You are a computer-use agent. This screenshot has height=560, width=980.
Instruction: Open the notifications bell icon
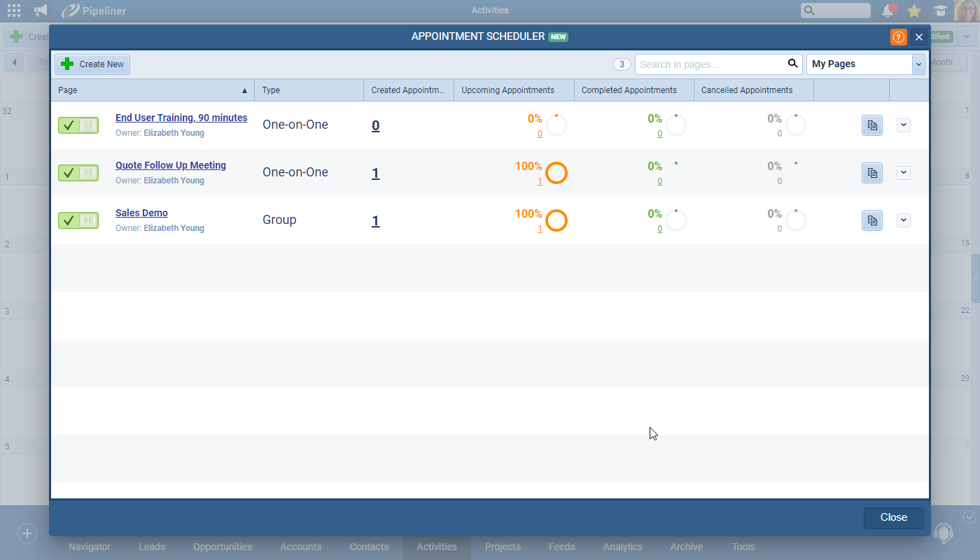pyautogui.click(x=888, y=10)
